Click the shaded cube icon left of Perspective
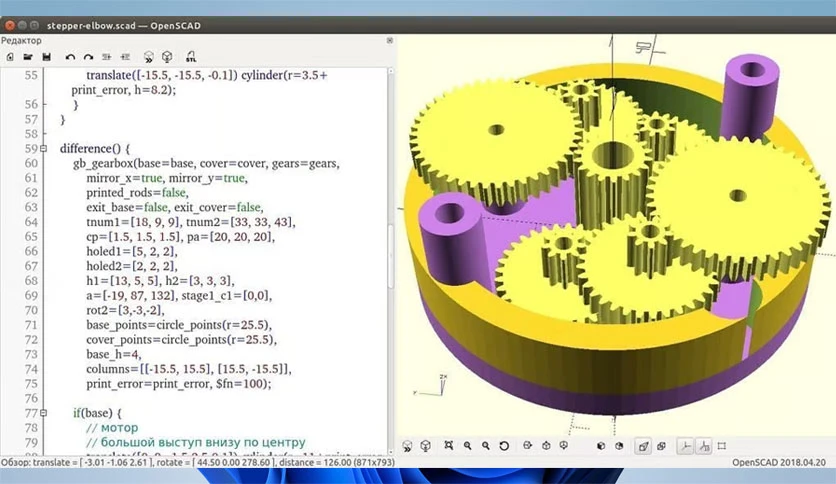This screenshot has height=484, width=836. pos(619,446)
